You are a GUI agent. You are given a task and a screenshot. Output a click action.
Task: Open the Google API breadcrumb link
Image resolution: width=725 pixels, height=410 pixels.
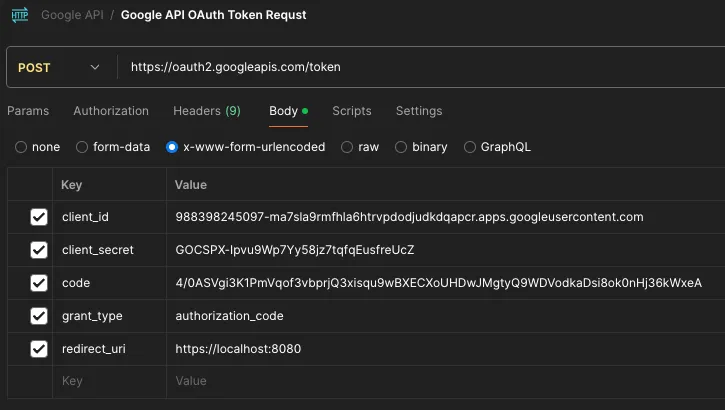pyautogui.click(x=72, y=15)
